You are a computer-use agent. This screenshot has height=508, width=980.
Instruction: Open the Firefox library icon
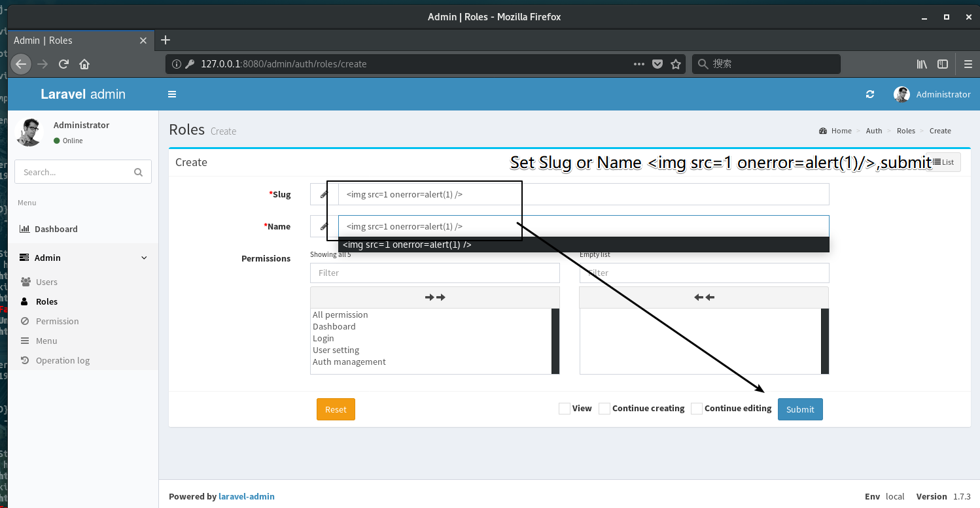pyautogui.click(x=922, y=64)
